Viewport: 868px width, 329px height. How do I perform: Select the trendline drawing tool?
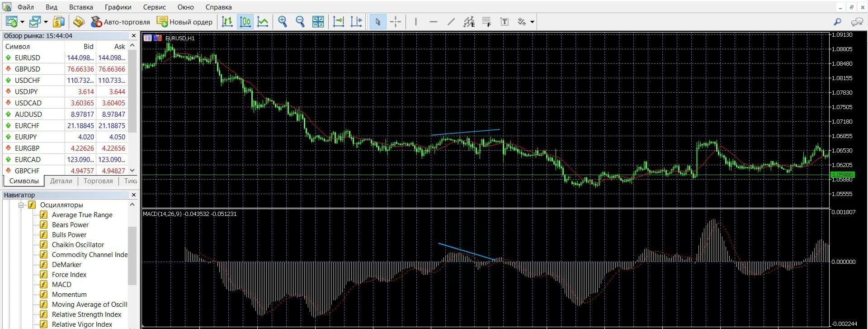click(x=451, y=22)
